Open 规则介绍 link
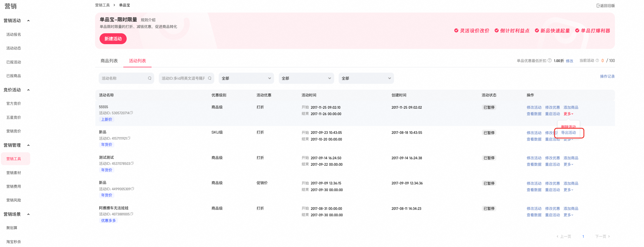 coord(148,20)
